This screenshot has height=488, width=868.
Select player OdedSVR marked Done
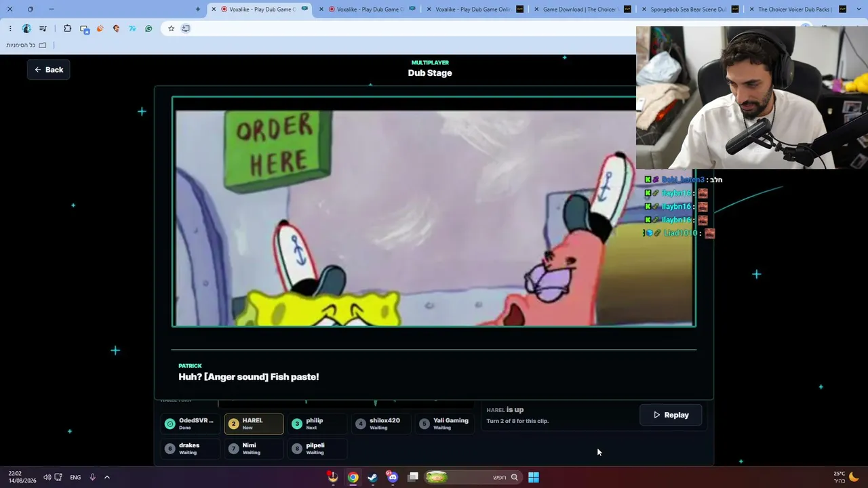(x=191, y=424)
